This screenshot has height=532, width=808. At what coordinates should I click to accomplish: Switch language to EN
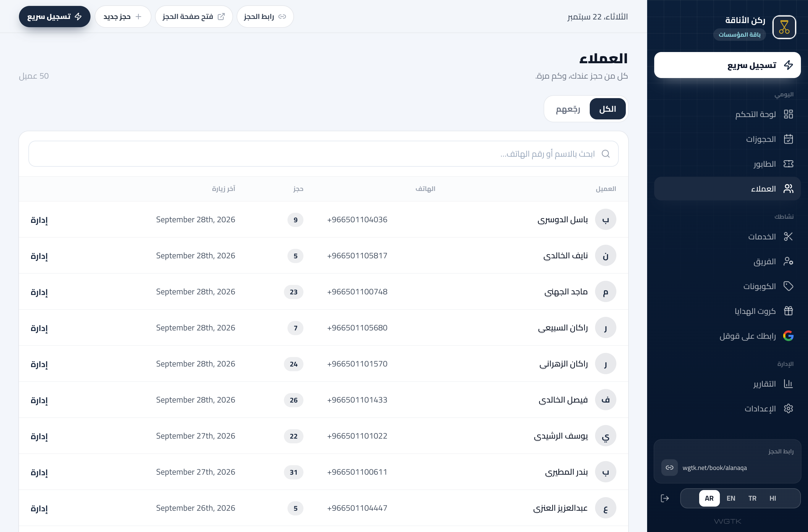click(x=731, y=498)
